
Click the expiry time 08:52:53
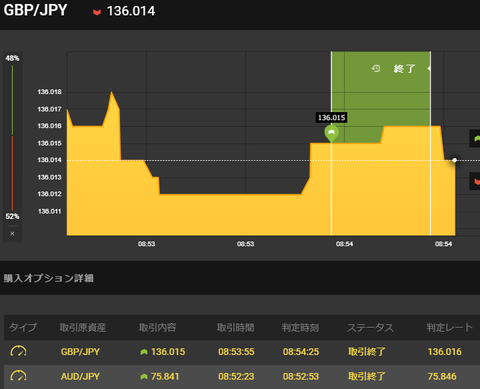click(301, 377)
